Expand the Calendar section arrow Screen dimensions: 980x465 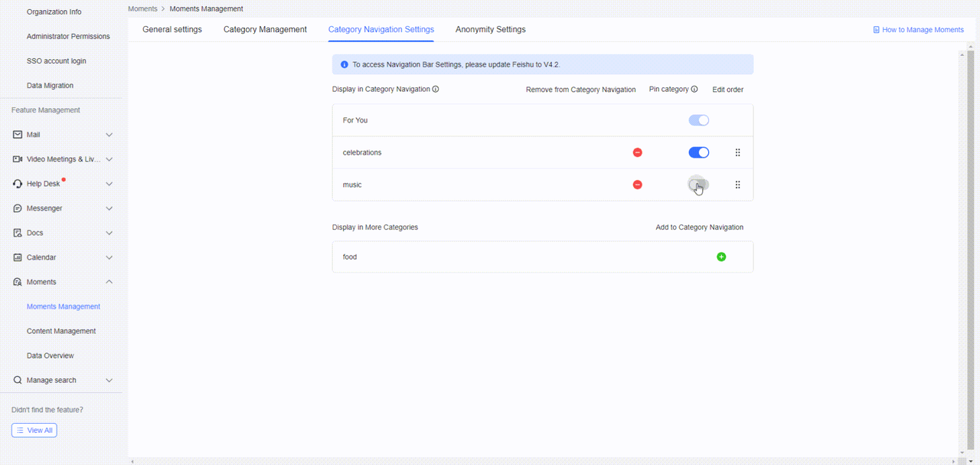click(109, 257)
